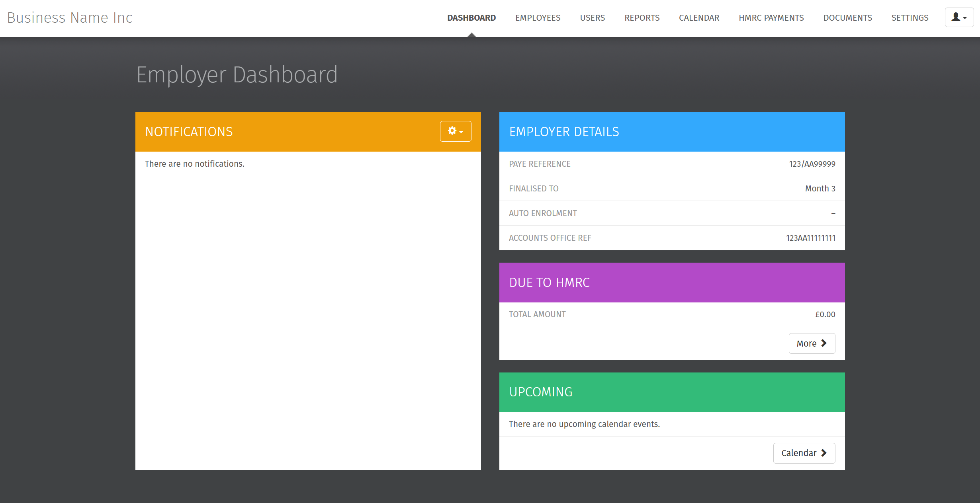
Task: Open the Documents section
Action: (x=847, y=18)
